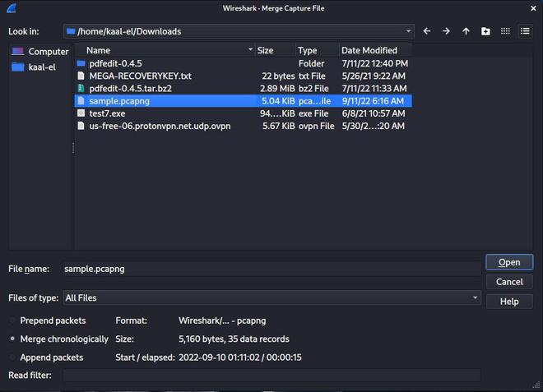Select the MEGA-RECOVERYKEY.txt file name
This screenshot has height=392, width=543.
[140, 76]
